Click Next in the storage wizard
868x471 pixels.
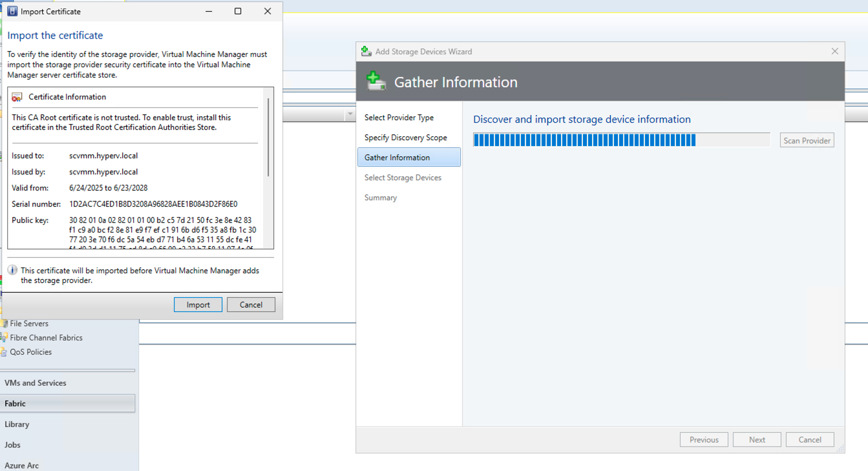point(757,440)
